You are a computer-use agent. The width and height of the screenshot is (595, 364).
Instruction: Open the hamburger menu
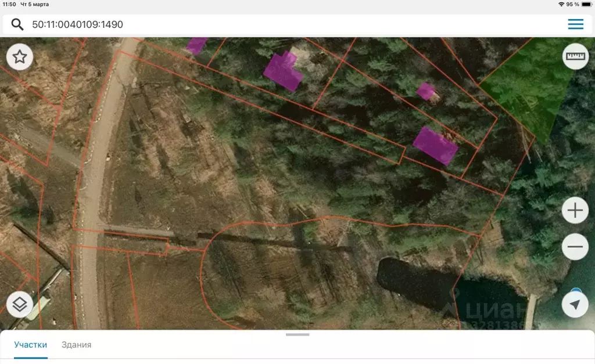pos(576,24)
